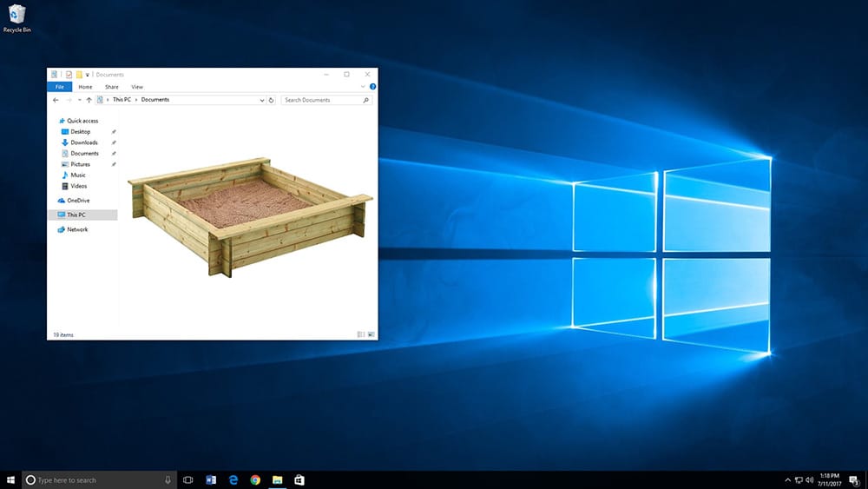
Task: Click the Cortana search box
Action: tap(99, 480)
